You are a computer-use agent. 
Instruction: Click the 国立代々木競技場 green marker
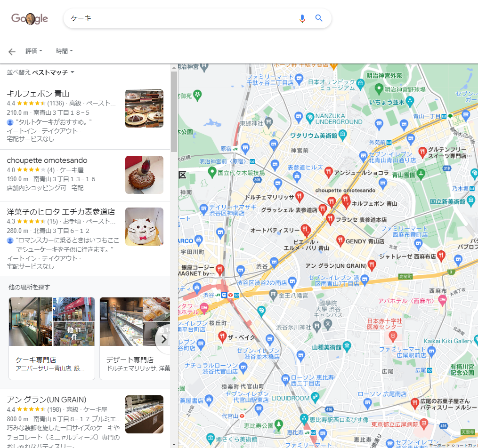[x=212, y=172]
